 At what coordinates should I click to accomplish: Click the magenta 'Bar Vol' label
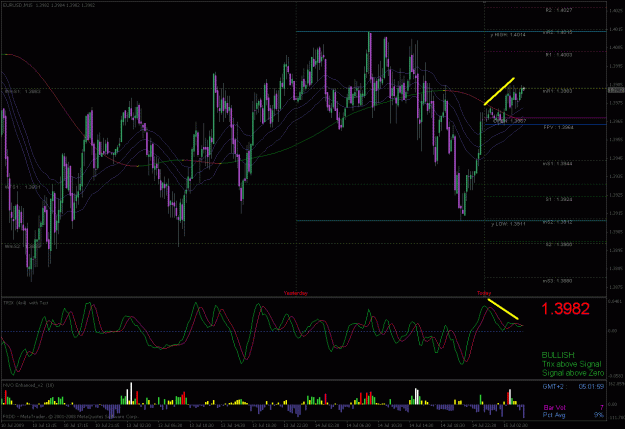coord(554,407)
